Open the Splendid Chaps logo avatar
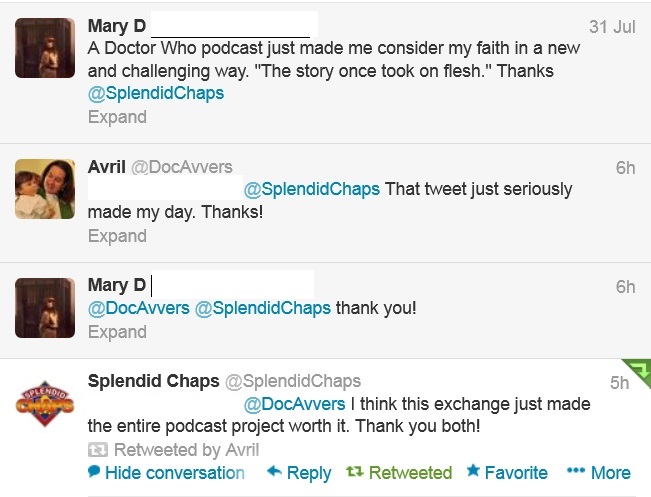 tap(45, 405)
